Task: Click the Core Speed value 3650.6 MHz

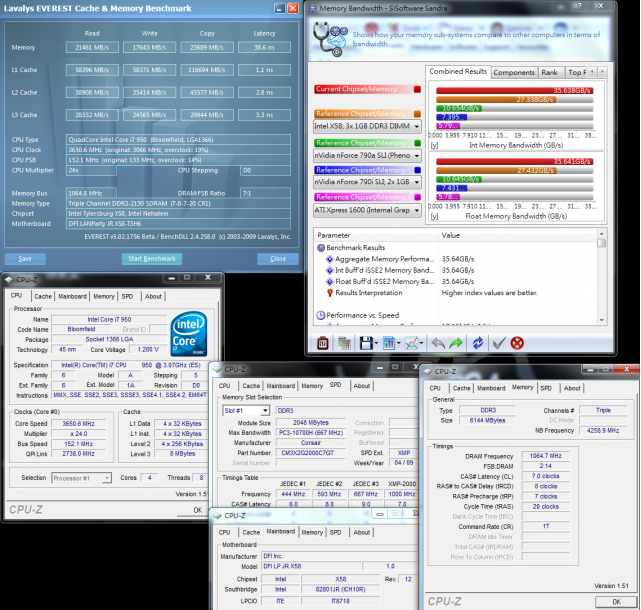Action: [78, 424]
